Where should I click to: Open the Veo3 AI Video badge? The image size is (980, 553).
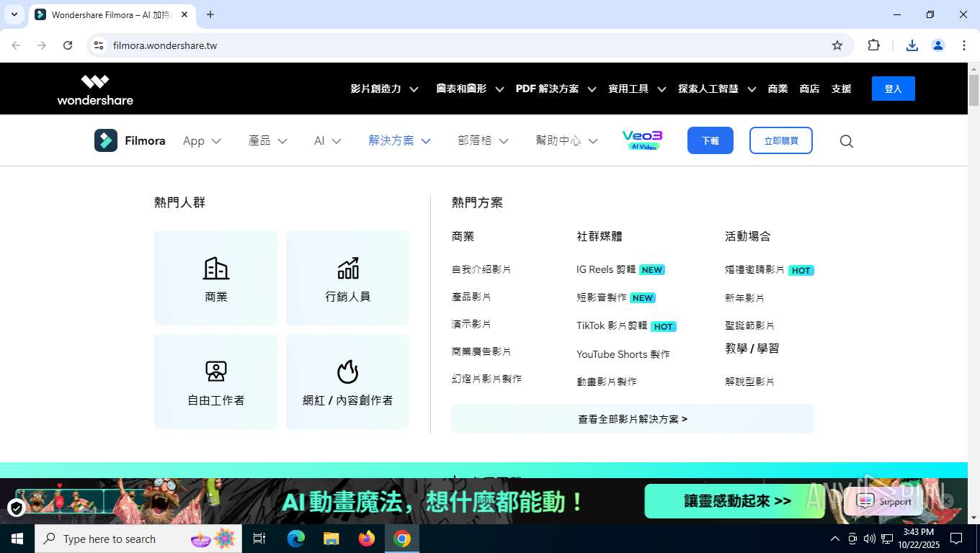pos(641,140)
